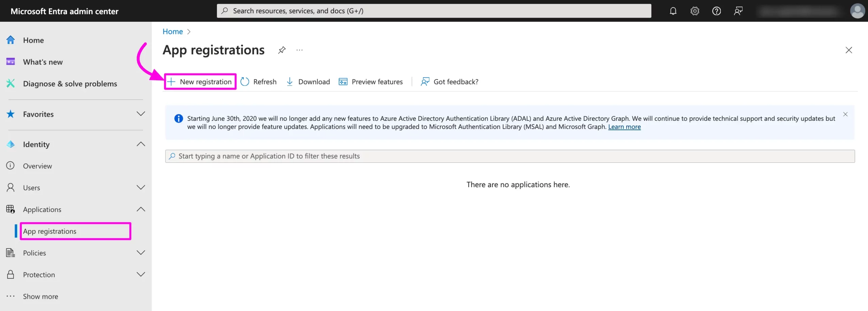Go to Home breadcrumb link
868x311 pixels.
click(173, 32)
